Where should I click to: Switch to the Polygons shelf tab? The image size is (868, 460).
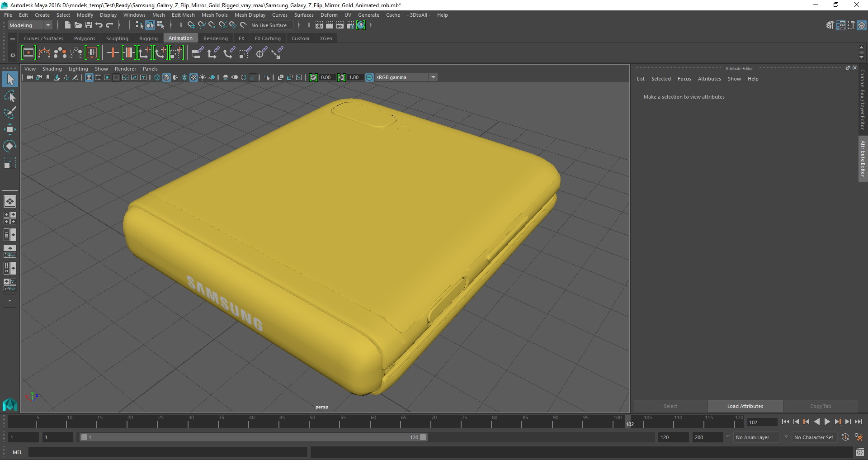(85, 38)
